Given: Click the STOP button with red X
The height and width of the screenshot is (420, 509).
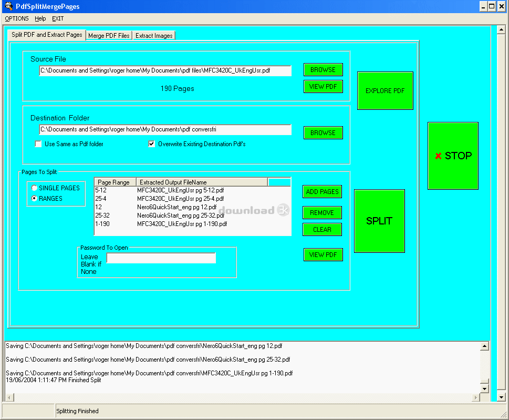Looking at the screenshot, I should [x=453, y=156].
